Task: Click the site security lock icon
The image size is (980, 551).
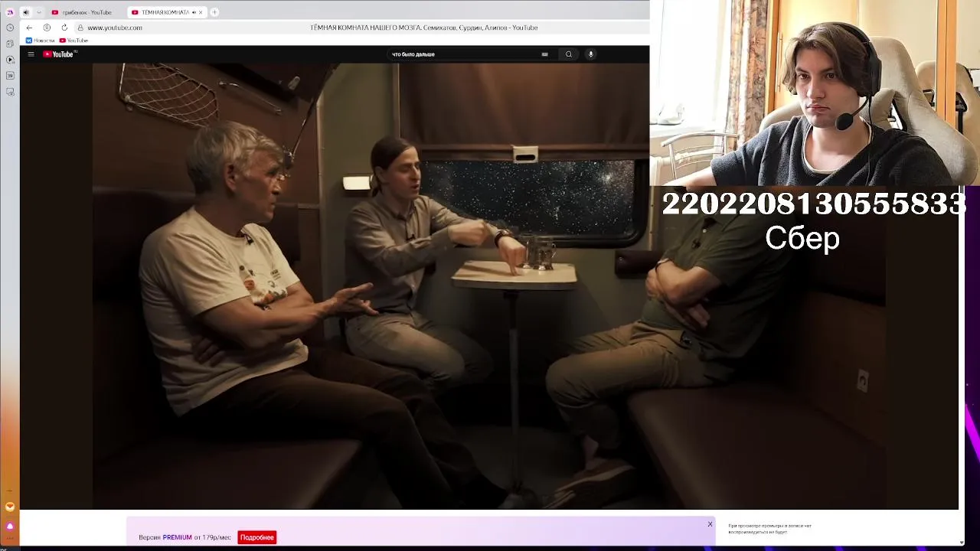Action: pos(80,28)
